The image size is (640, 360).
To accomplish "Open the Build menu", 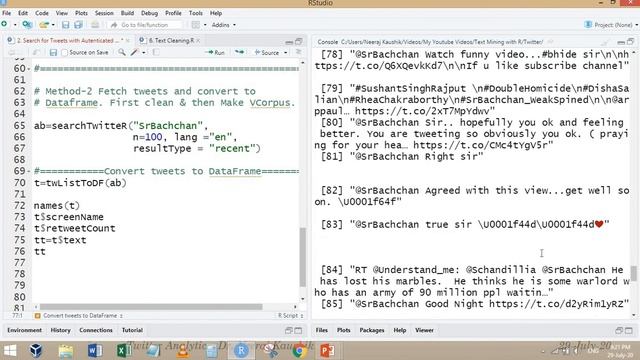I will pos(127,13).
